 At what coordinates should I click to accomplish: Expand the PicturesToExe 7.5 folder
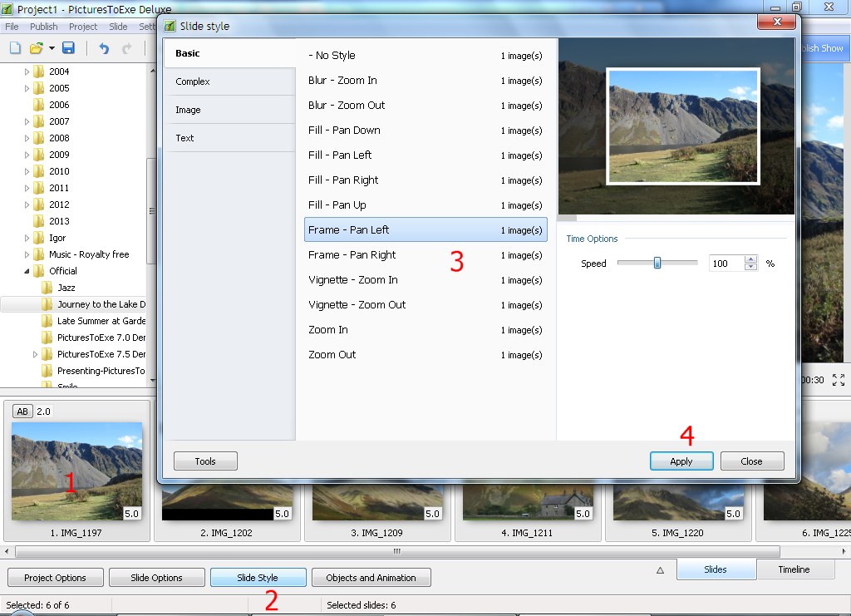(x=35, y=354)
